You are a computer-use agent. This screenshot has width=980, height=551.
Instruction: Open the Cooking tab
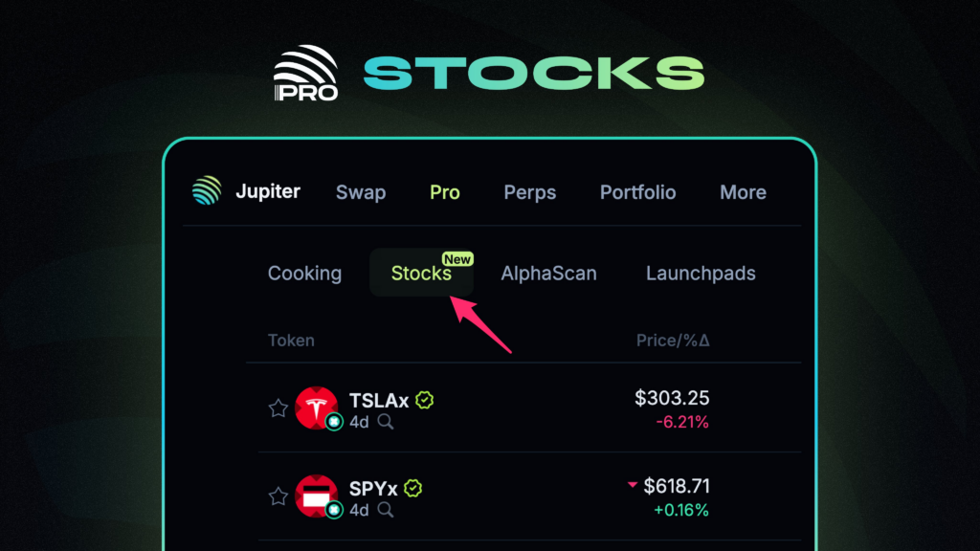click(x=304, y=273)
